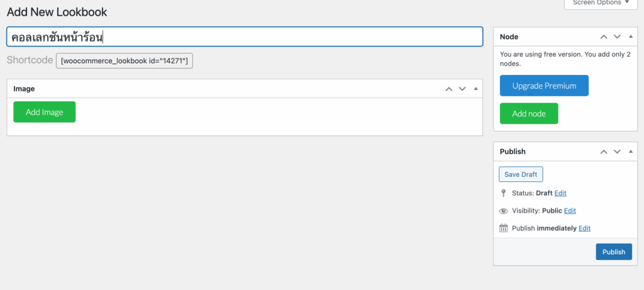Select the woocommerce_lookbook shortcode text
The height and width of the screenshot is (290, 644).
125,61
